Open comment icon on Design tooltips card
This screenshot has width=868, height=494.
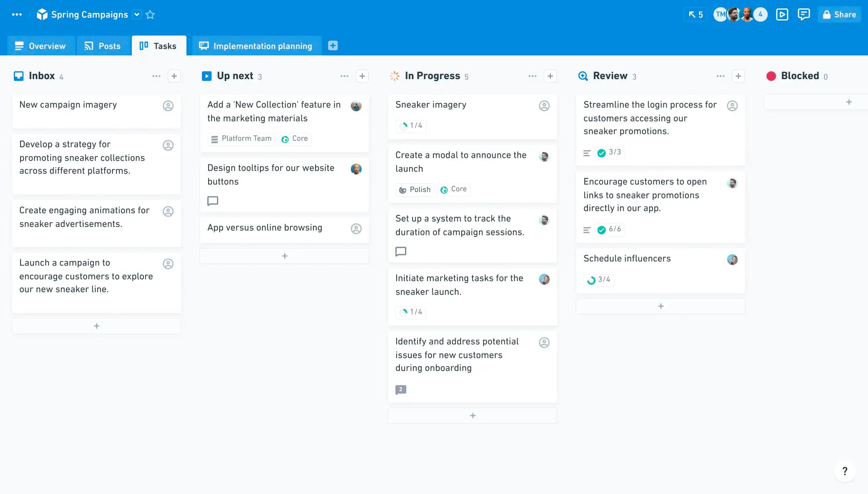point(213,201)
